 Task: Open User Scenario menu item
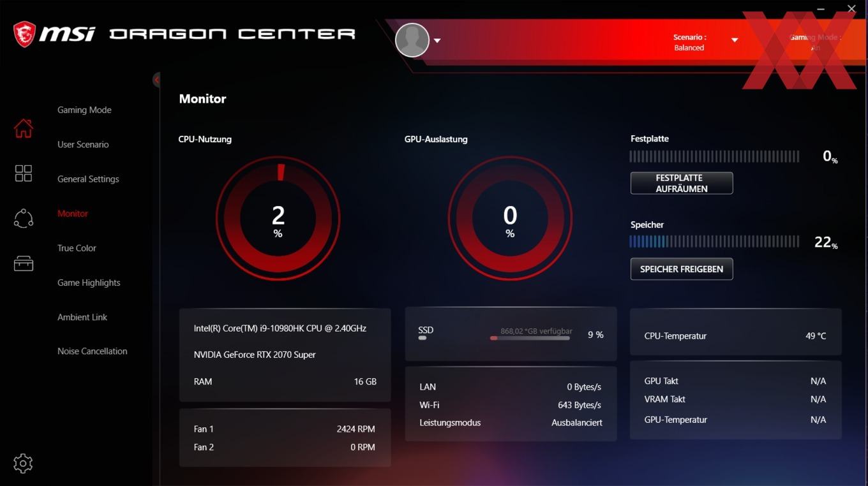[83, 144]
